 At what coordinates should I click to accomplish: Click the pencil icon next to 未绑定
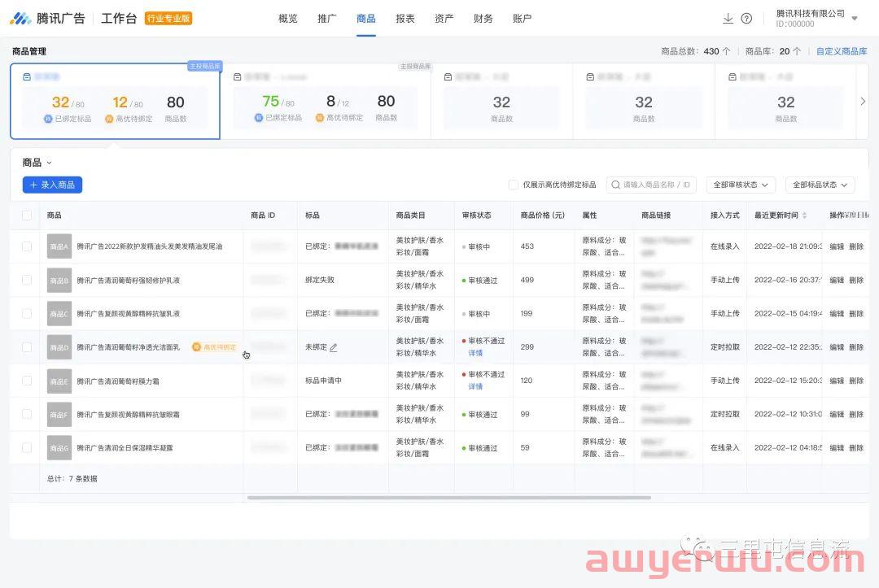pos(334,347)
